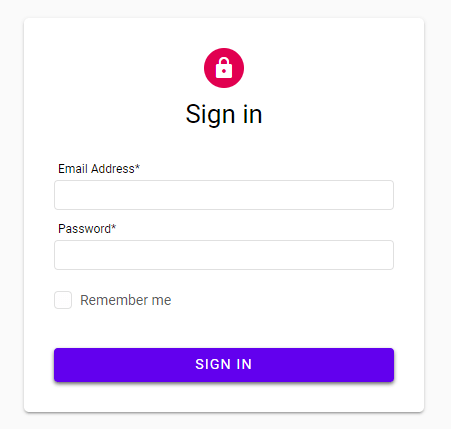
Task: Click the lock symbol above Sign in
Action: coord(224,68)
